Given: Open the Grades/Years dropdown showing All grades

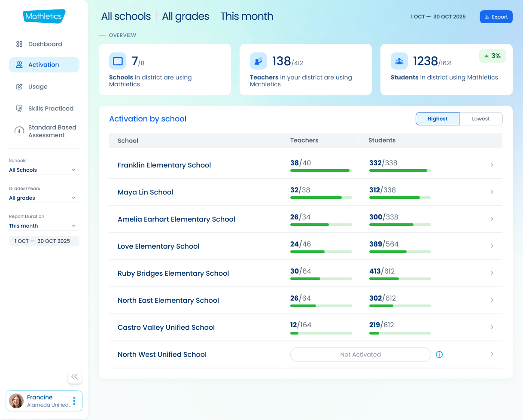Looking at the screenshot, I should coord(44,198).
